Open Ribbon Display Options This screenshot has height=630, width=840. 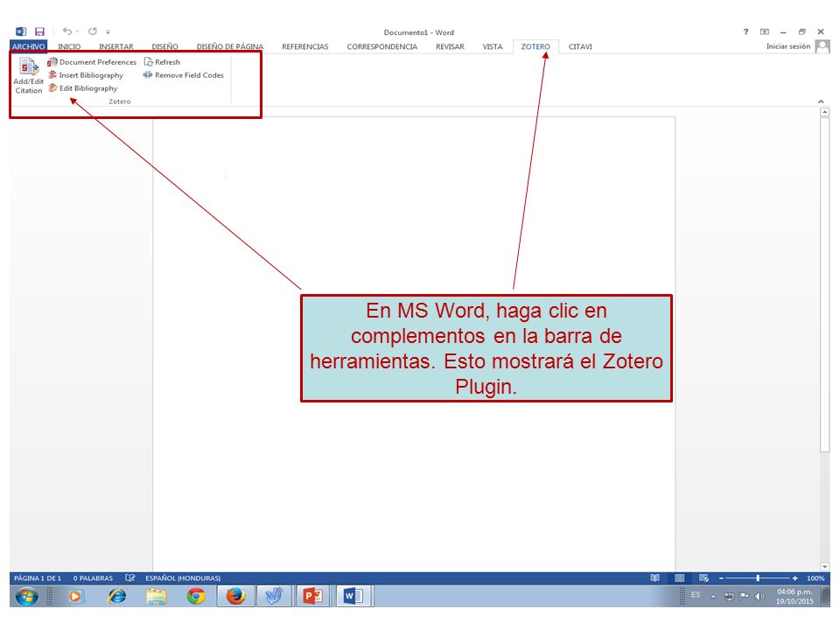(x=765, y=31)
